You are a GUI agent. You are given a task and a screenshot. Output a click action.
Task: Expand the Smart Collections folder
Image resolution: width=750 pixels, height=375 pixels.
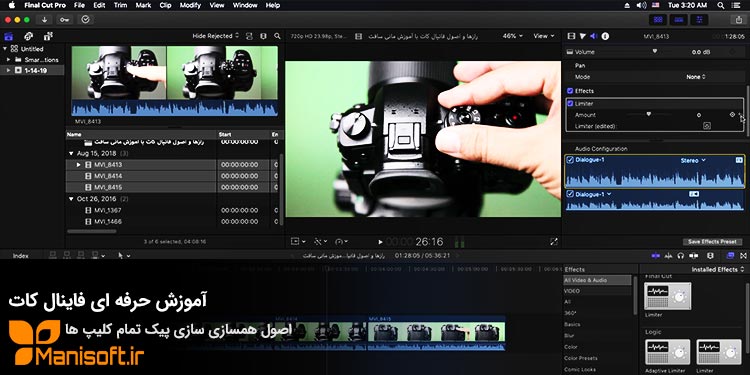(8, 60)
